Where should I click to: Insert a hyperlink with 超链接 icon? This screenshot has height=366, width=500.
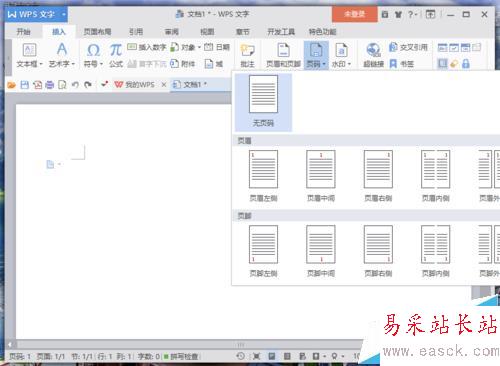(373, 50)
